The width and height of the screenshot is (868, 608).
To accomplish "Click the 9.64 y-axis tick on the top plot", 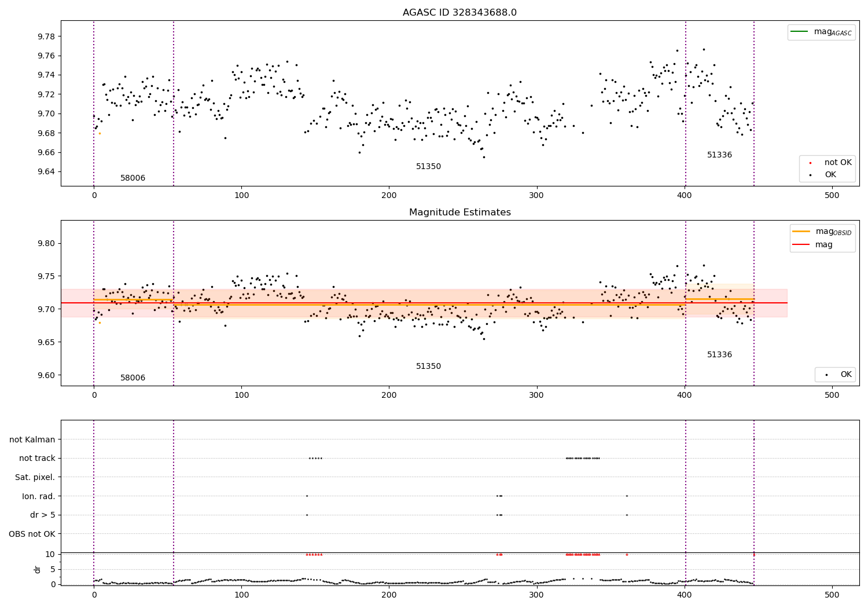I will (46, 172).
